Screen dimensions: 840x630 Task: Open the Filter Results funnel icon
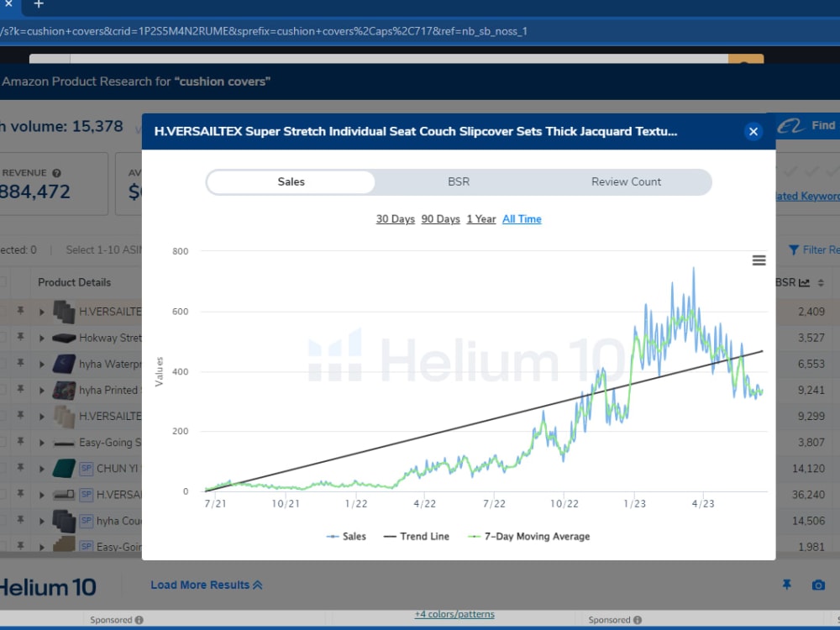[794, 250]
